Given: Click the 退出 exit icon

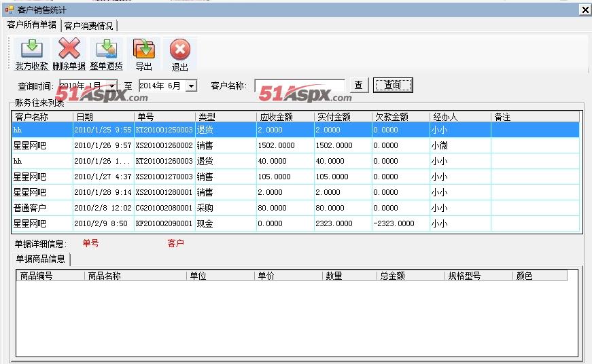Looking at the screenshot, I should [179, 49].
